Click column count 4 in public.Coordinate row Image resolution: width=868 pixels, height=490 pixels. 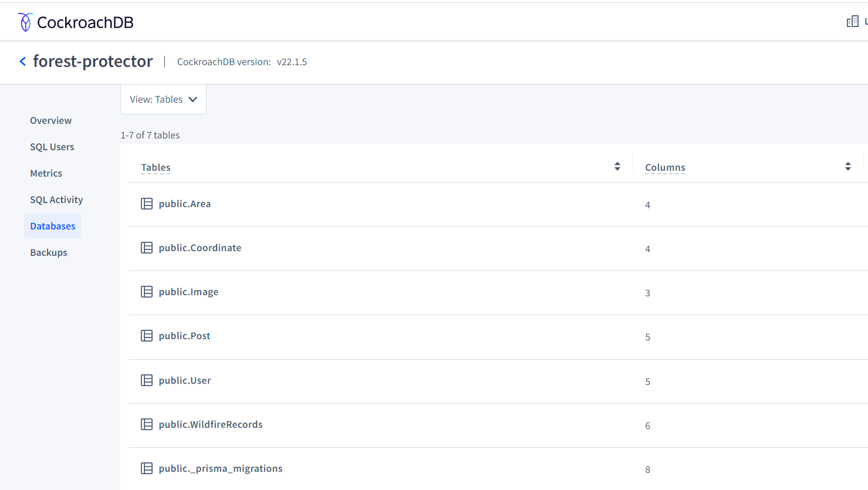tap(647, 249)
